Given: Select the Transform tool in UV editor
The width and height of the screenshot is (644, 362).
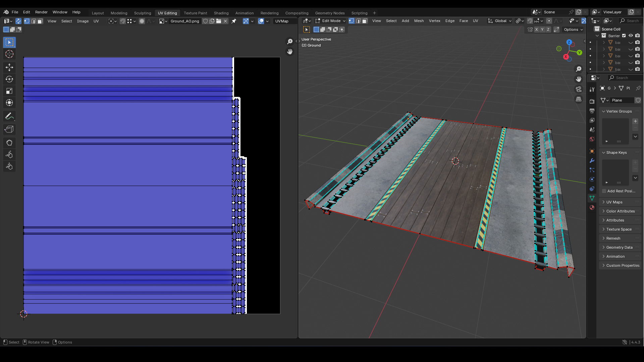Looking at the screenshot, I should [x=9, y=103].
